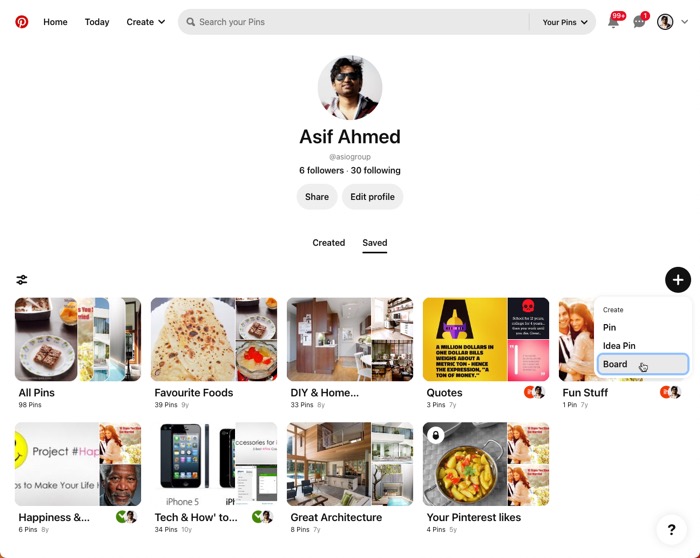This screenshot has width=700, height=558.
Task: Switch to the Saved tab
Action: pos(375,243)
